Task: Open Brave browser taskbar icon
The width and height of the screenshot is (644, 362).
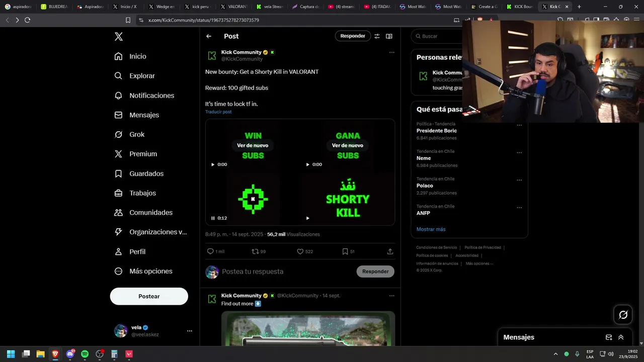Action: pos(55,354)
